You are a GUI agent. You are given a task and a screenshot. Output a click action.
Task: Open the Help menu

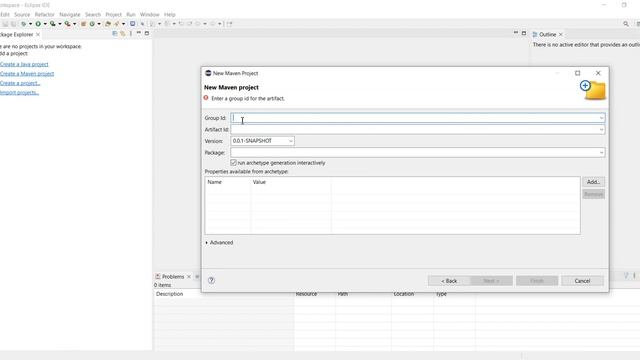point(170,15)
